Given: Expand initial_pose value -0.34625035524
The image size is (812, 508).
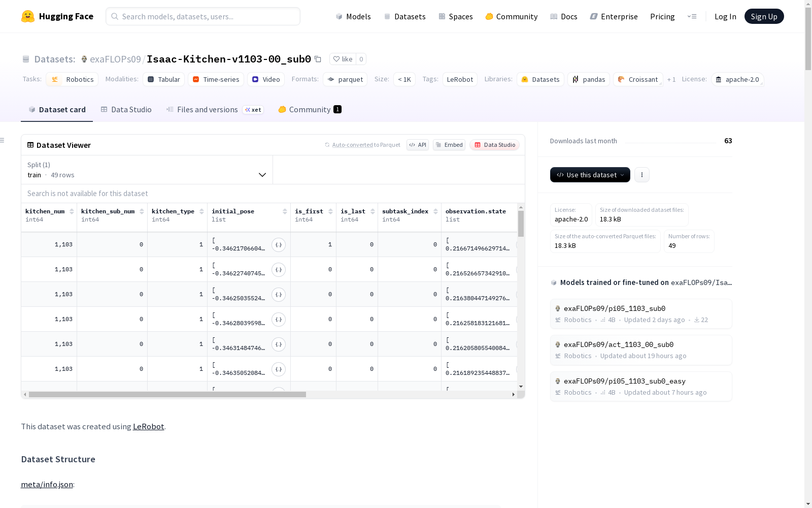Looking at the screenshot, I should click(279, 295).
